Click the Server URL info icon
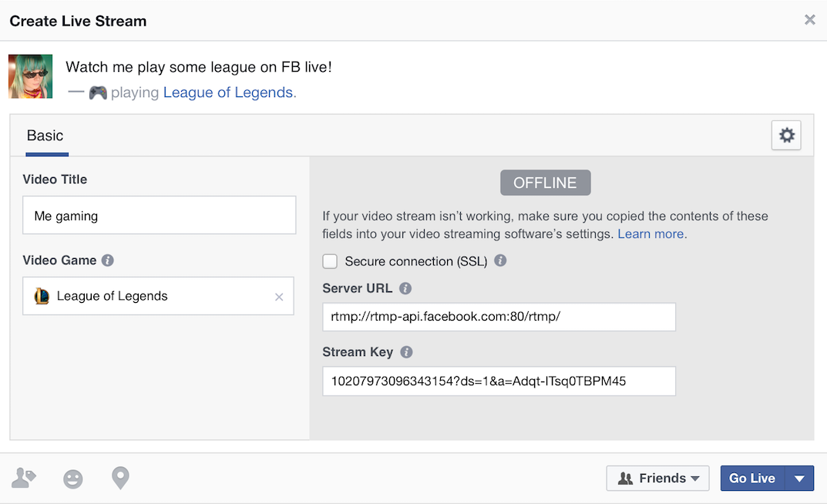 click(x=405, y=288)
